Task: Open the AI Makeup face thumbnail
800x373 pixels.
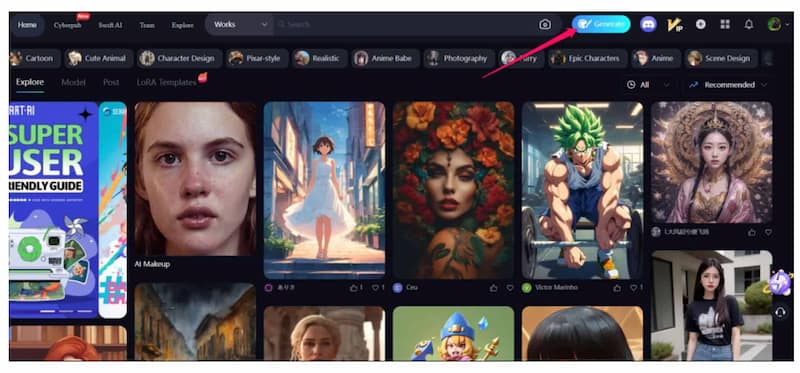Action: (x=195, y=179)
